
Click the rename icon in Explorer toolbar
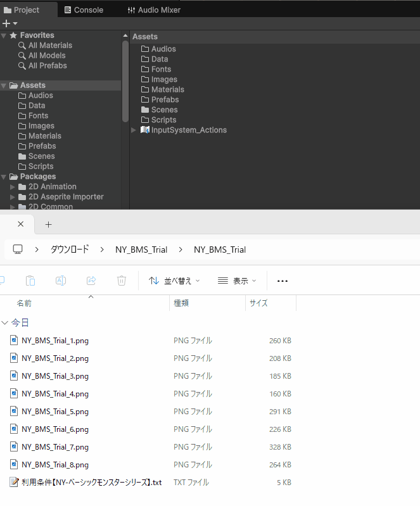61,281
